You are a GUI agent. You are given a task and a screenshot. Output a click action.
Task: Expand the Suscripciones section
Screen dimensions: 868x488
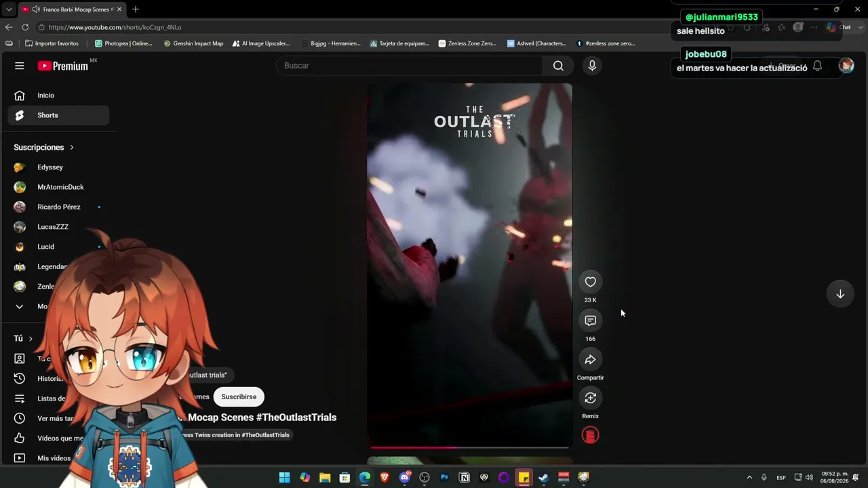pyautogui.click(x=44, y=147)
